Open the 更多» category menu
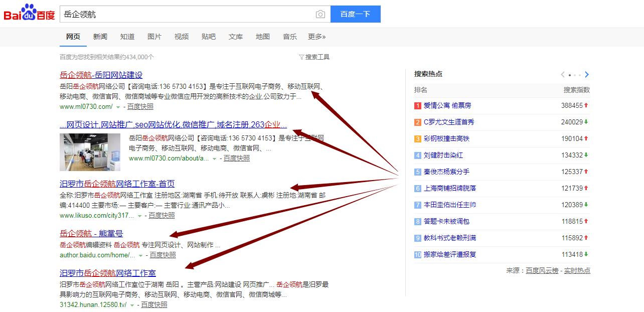This screenshot has width=644, height=312. pyautogui.click(x=316, y=37)
